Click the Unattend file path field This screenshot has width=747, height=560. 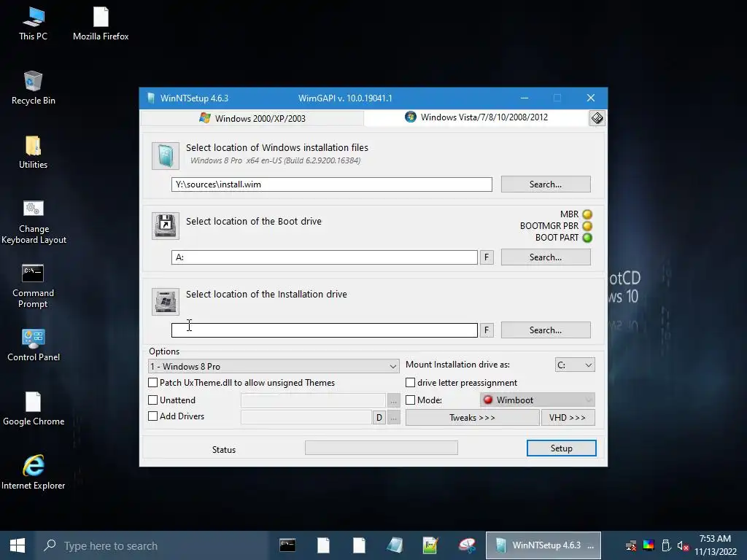[313, 400]
